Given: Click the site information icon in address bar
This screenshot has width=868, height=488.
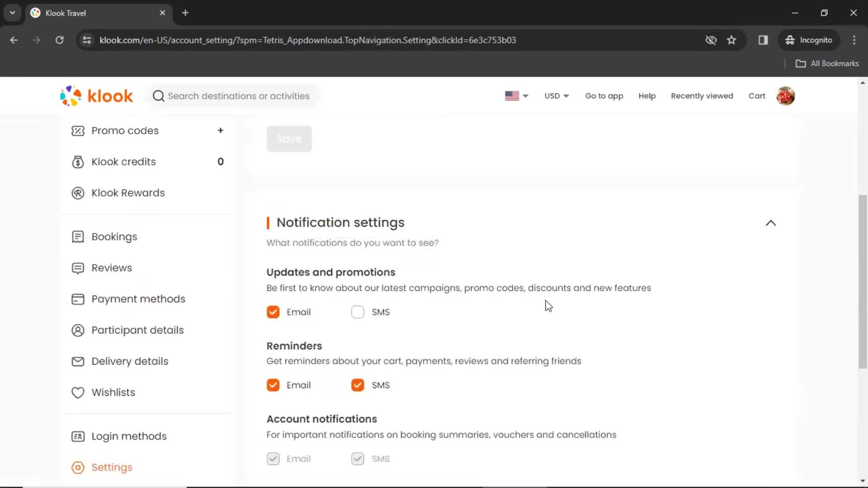Looking at the screenshot, I should click(x=87, y=40).
